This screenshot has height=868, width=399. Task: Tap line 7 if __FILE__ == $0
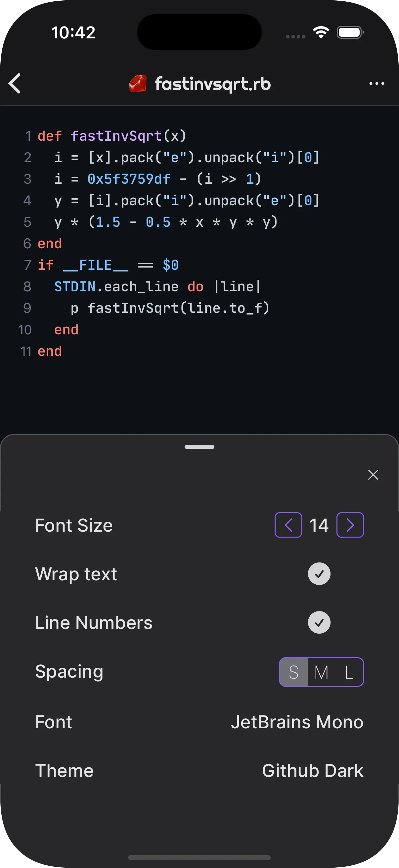(x=108, y=265)
